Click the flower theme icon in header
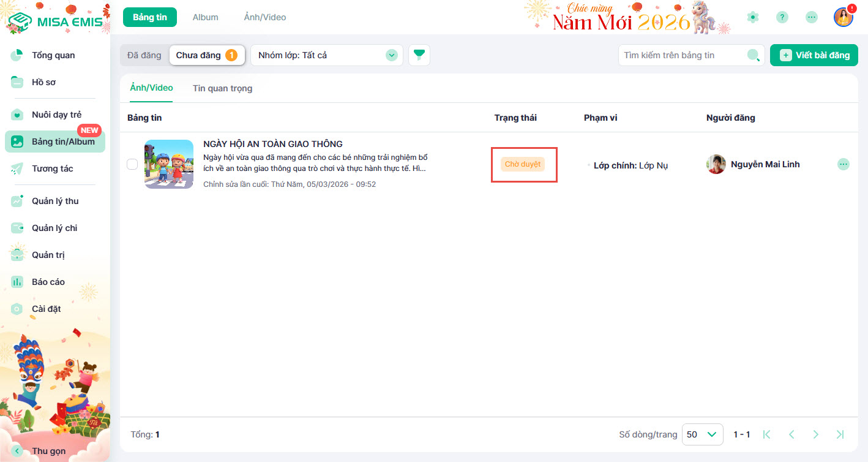 click(x=753, y=17)
